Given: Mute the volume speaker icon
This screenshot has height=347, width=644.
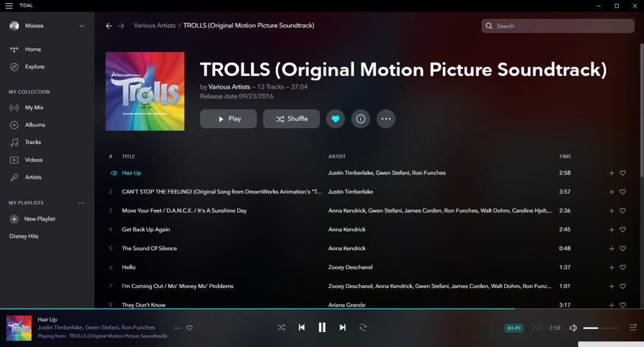Looking at the screenshot, I should pyautogui.click(x=573, y=328).
